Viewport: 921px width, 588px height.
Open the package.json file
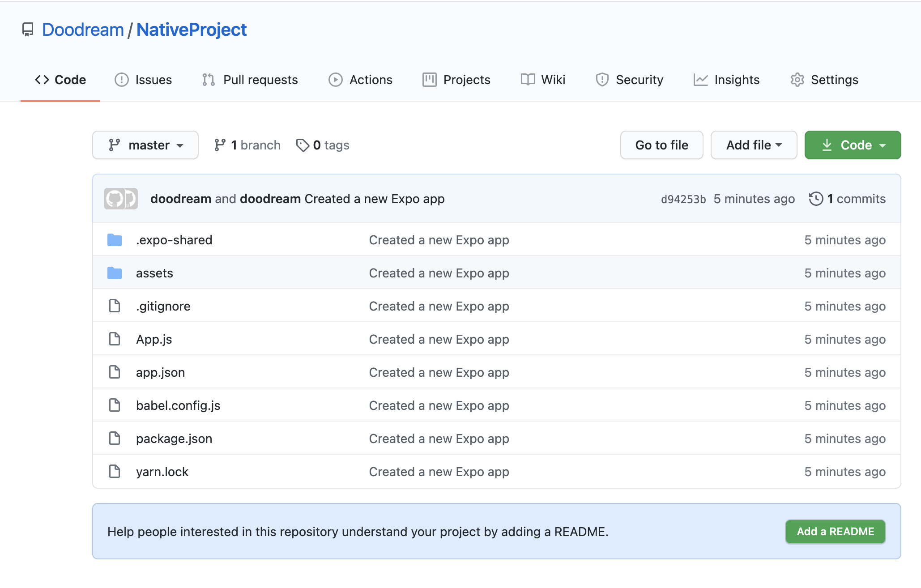pos(174,439)
